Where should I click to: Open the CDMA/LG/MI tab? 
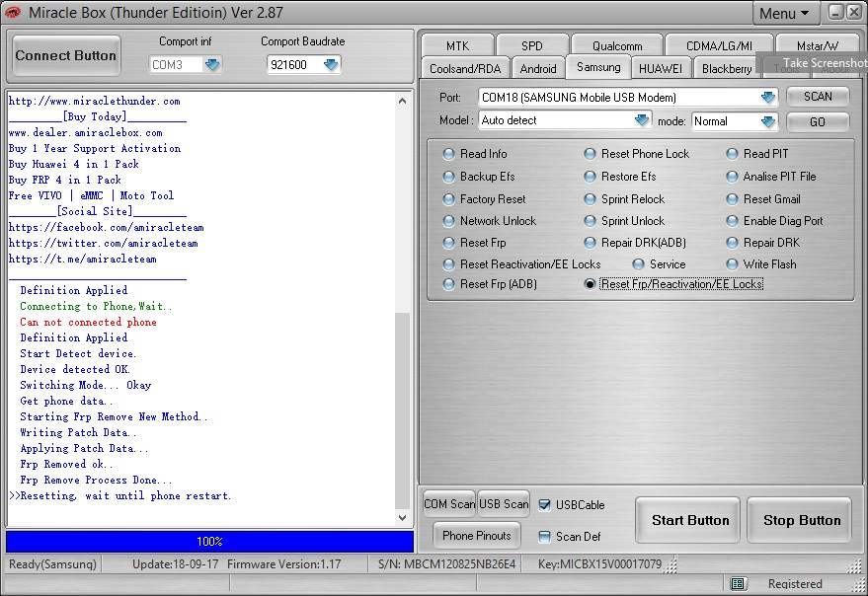tap(719, 45)
